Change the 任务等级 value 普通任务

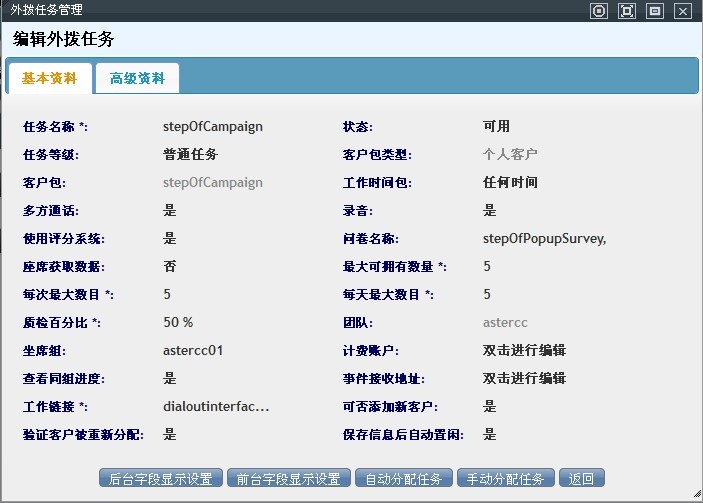click(190, 155)
